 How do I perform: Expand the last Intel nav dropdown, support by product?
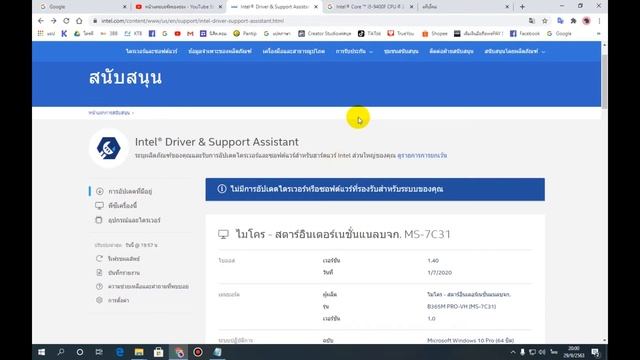[x=514, y=51]
